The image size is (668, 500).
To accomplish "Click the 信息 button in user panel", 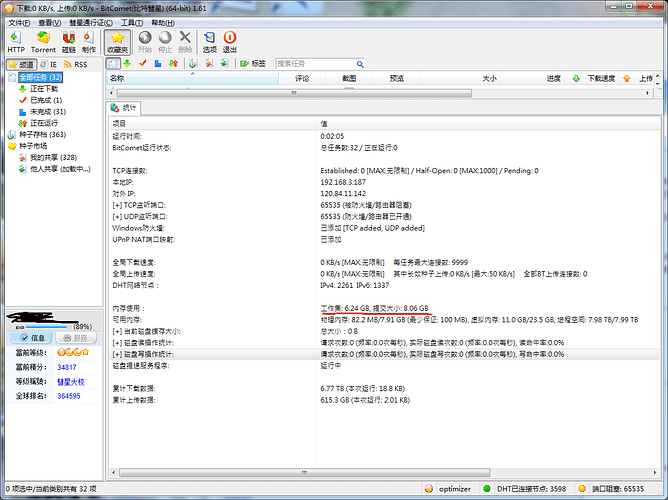I will point(32,338).
